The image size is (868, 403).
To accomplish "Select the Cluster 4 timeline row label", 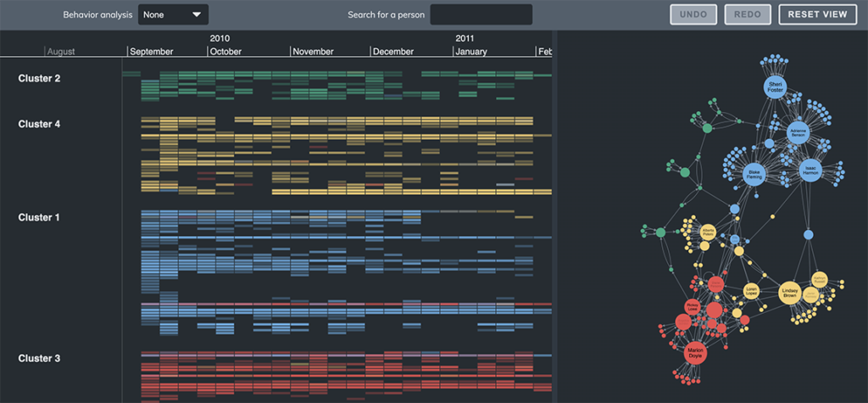I will [39, 124].
